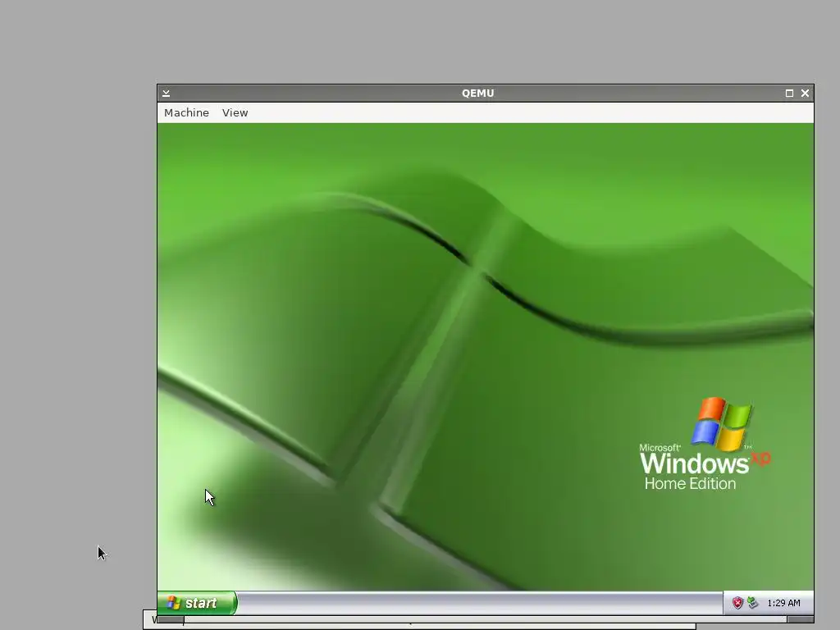Click the 1:29 AM taskbar clock
The width and height of the screenshot is (840, 630).
coord(783,603)
